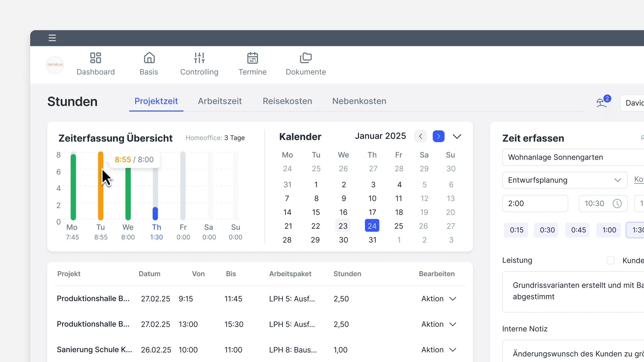Open the hamburger menu icon

[x=52, y=38]
